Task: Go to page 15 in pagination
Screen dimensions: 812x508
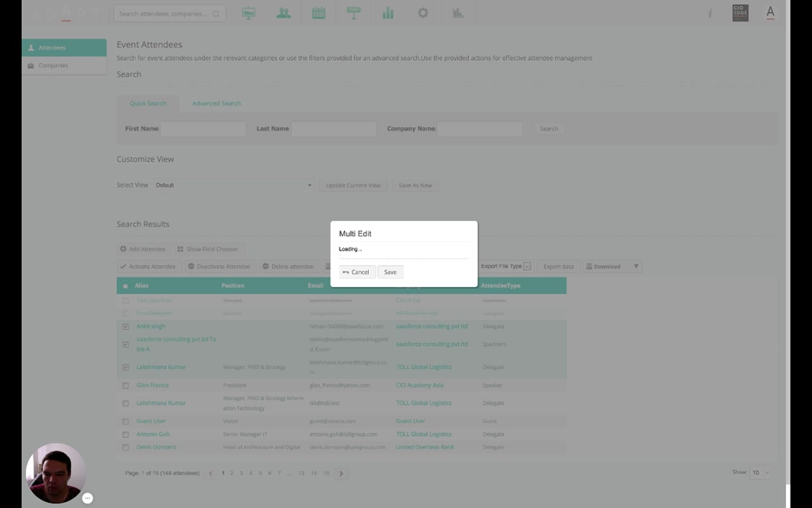Action: [x=326, y=473]
